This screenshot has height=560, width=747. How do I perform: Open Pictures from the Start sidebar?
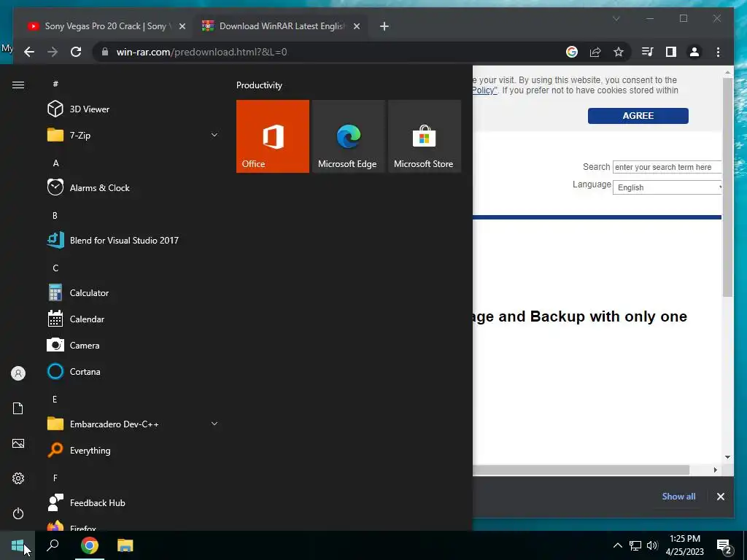pos(18,443)
